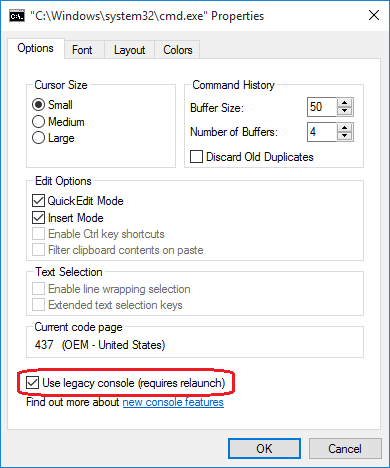This screenshot has width=390, height=468.
Task: Increase Buffer Size with up arrow
Action: pyautogui.click(x=344, y=103)
